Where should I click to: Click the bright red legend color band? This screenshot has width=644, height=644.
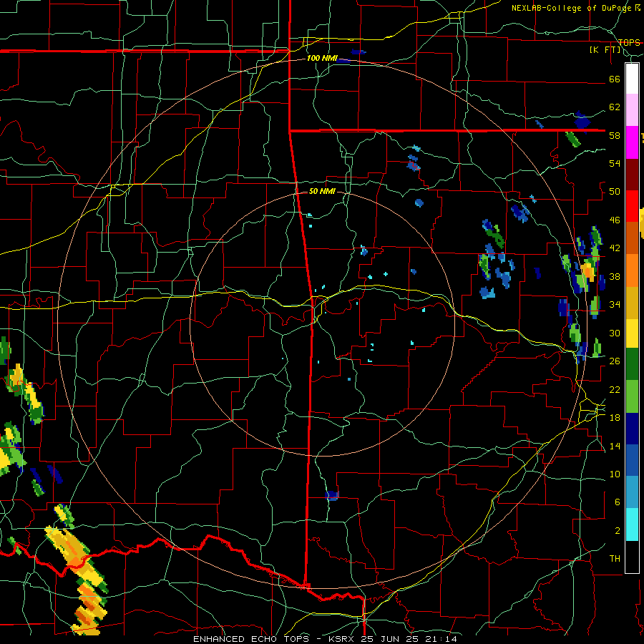(632, 206)
